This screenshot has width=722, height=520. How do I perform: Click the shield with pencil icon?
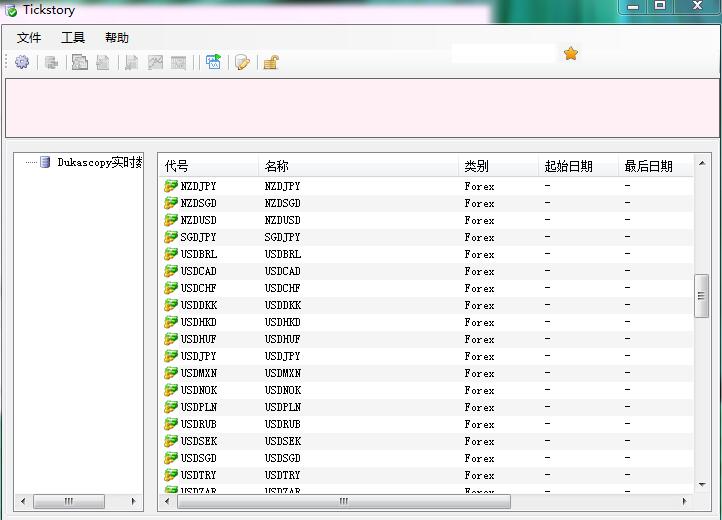click(242, 62)
